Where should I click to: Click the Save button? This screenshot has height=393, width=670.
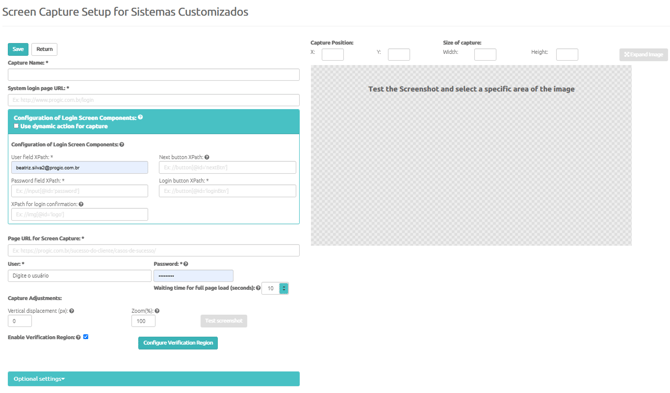pyautogui.click(x=18, y=49)
